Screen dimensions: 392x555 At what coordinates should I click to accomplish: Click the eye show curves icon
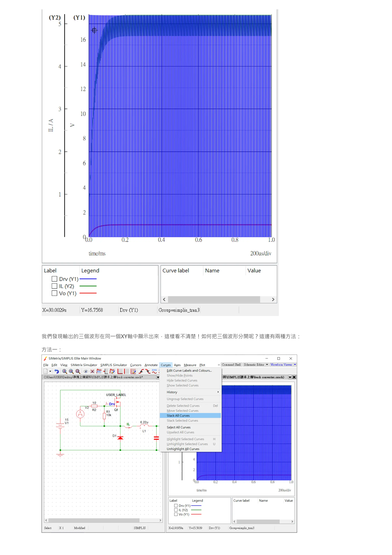[x=86, y=372]
